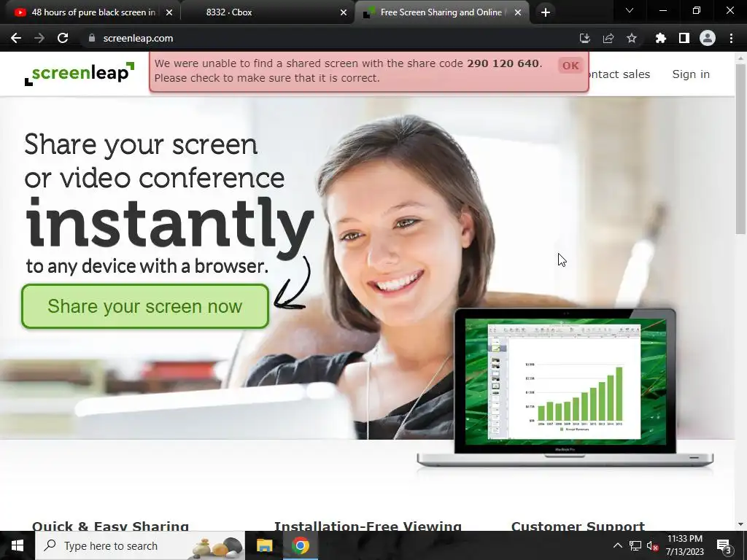Click Share your screen now
747x560 pixels.
145,306
